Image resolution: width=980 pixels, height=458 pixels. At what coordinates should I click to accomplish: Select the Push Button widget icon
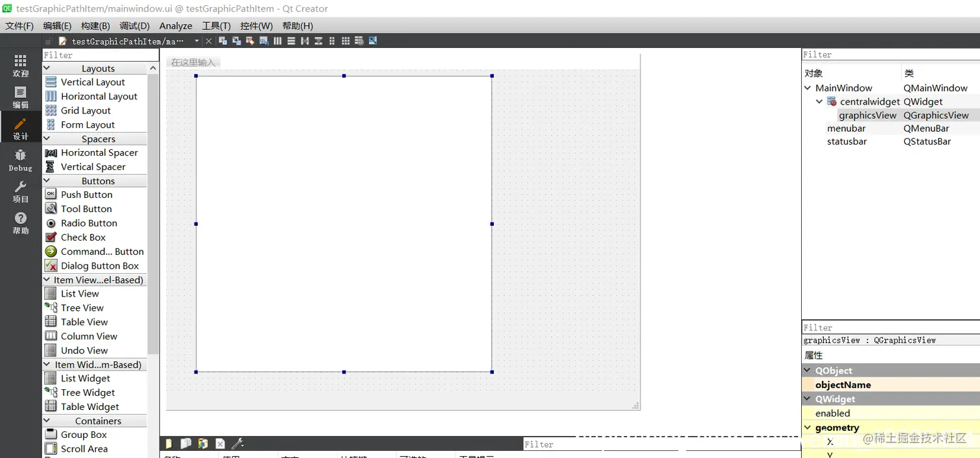pos(51,194)
